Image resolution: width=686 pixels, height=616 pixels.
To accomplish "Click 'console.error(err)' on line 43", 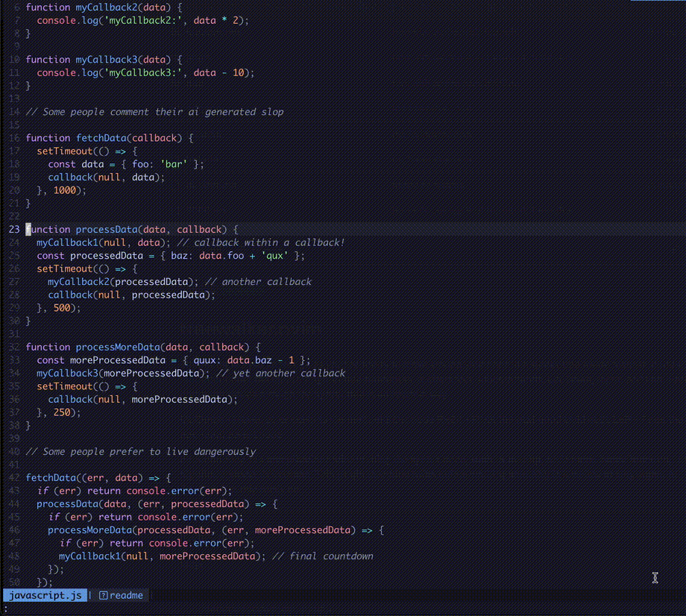I will pyautogui.click(x=177, y=491).
